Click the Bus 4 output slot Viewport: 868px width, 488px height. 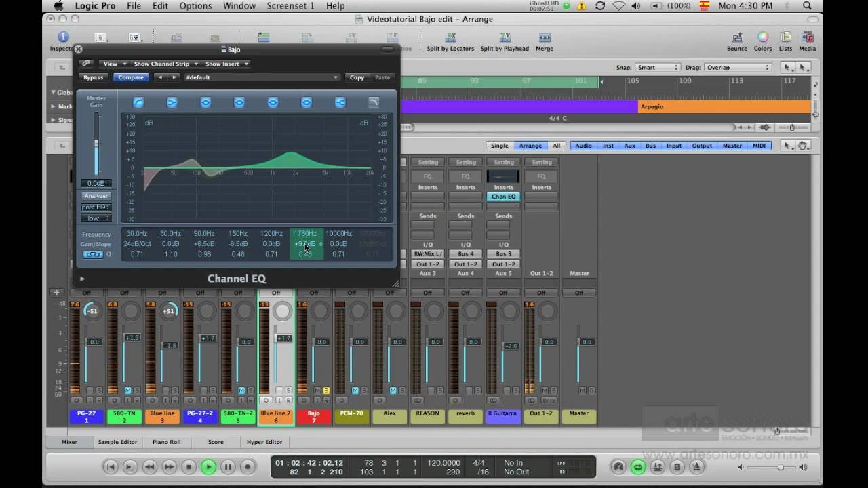[x=466, y=254]
